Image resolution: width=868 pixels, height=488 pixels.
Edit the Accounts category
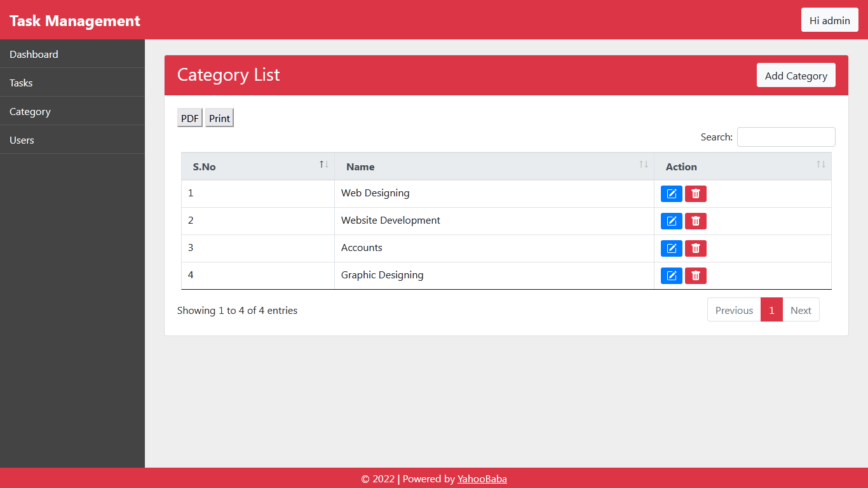(671, 248)
